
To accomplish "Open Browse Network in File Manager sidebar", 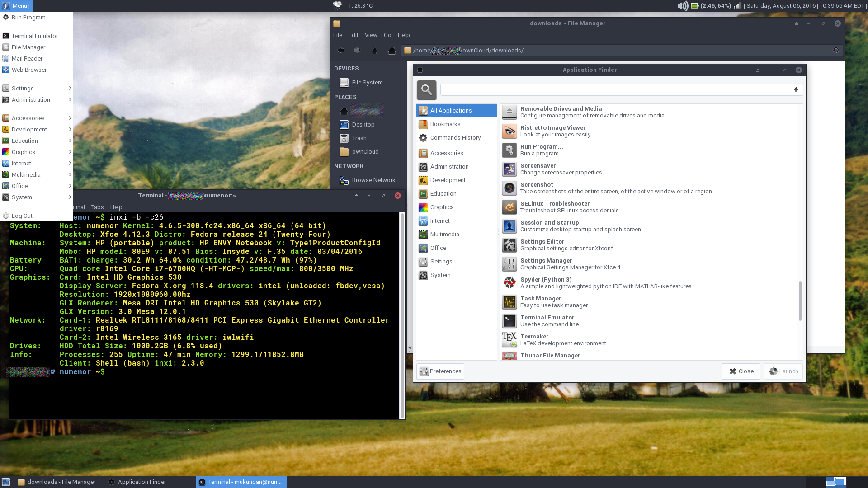I will coord(368,180).
